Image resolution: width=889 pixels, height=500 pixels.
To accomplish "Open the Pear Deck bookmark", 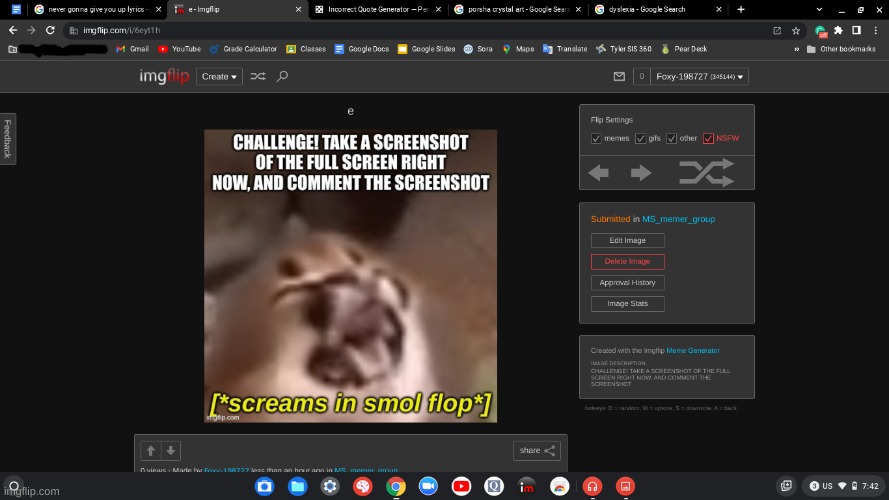I will point(684,49).
